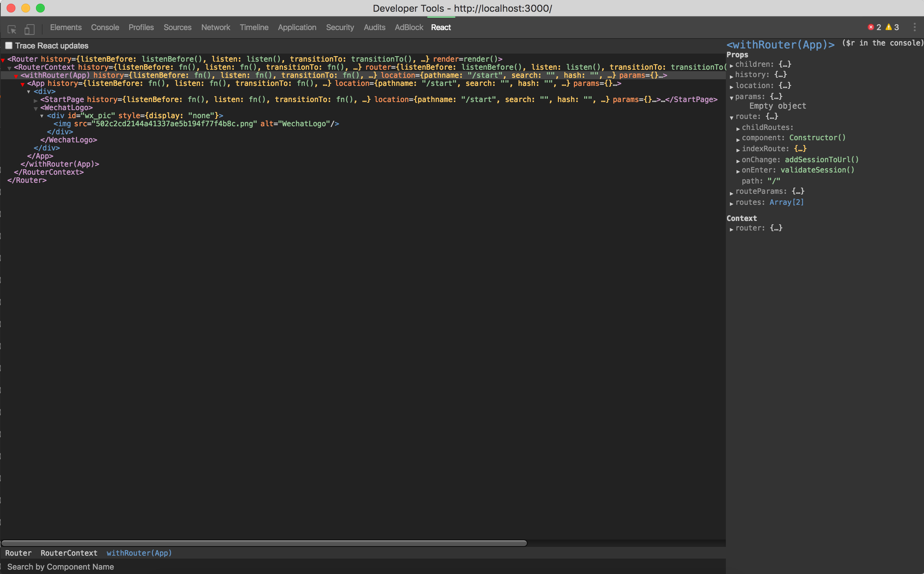The width and height of the screenshot is (924, 574).
Task: Switch to the Timeline tab
Action: point(254,27)
